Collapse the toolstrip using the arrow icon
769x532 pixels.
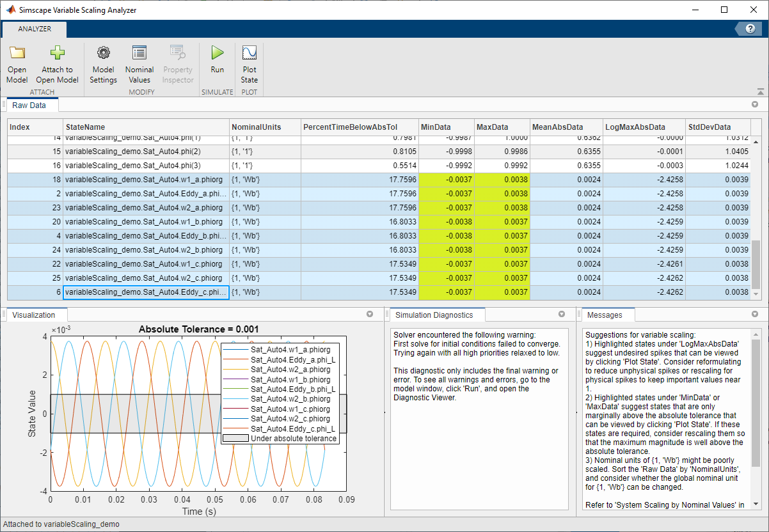(x=760, y=91)
